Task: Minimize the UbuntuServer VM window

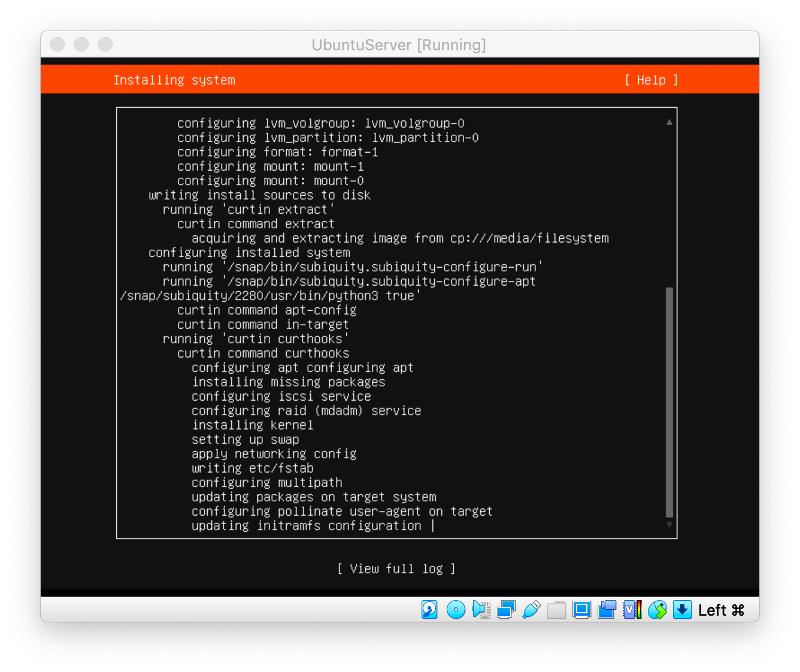Action: [81, 44]
